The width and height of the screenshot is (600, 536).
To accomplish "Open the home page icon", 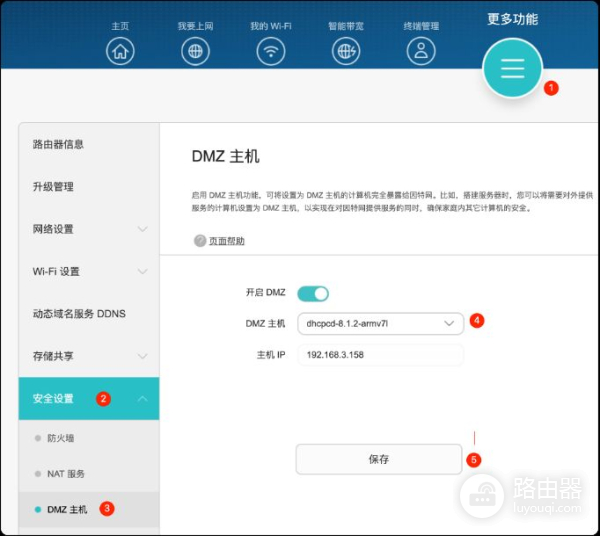I will (x=120, y=51).
